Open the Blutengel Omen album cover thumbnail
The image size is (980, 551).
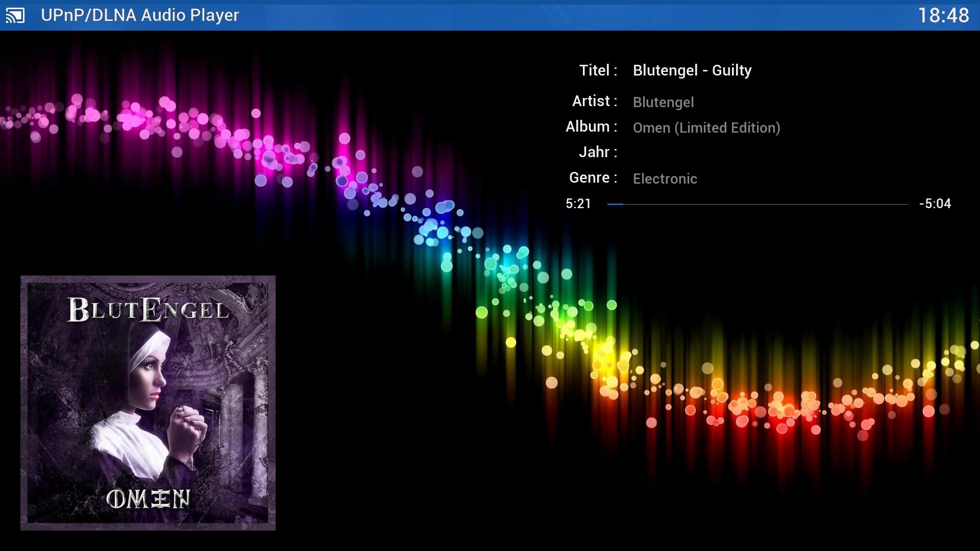pos(148,403)
